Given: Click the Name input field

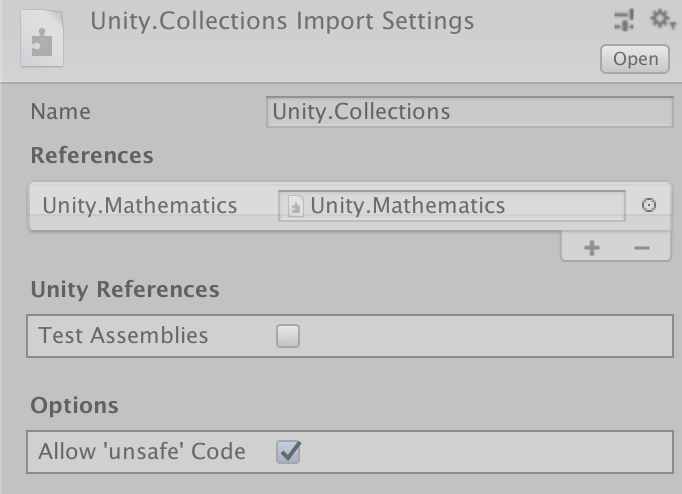Looking at the screenshot, I should click(x=470, y=111).
